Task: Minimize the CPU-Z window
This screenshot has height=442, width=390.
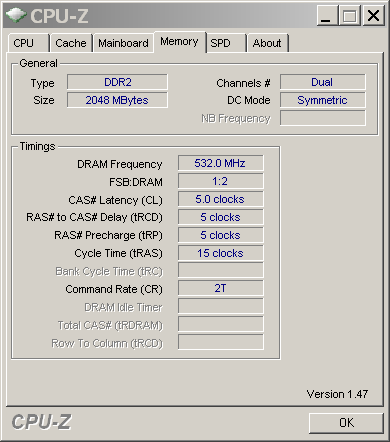Action: pyautogui.click(x=326, y=16)
